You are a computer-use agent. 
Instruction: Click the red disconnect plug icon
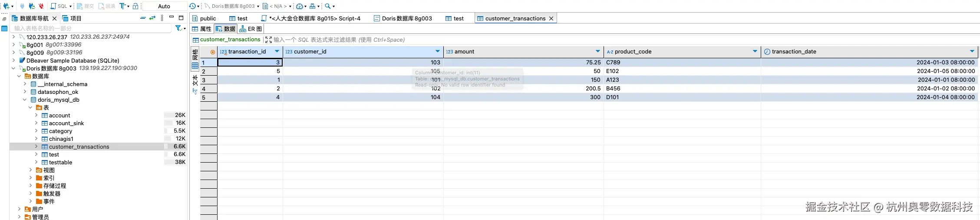[41, 6]
